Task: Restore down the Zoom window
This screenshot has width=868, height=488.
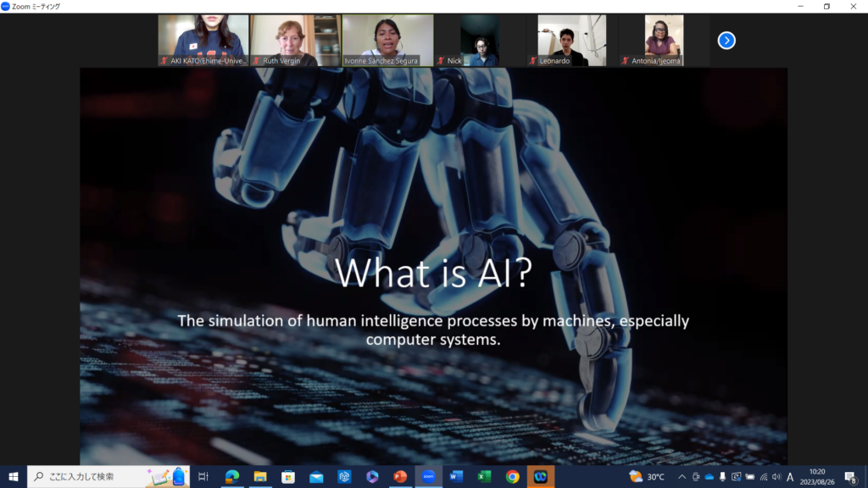Action: point(827,6)
